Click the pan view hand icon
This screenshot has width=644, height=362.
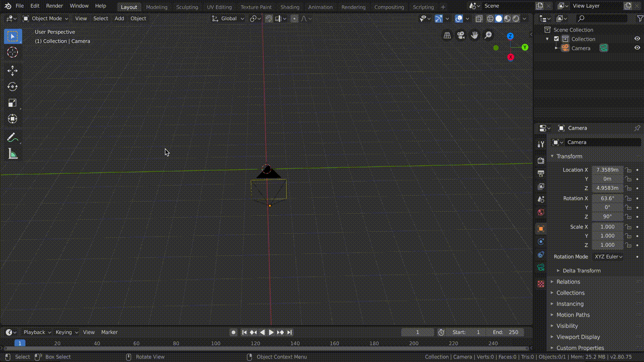click(x=474, y=35)
